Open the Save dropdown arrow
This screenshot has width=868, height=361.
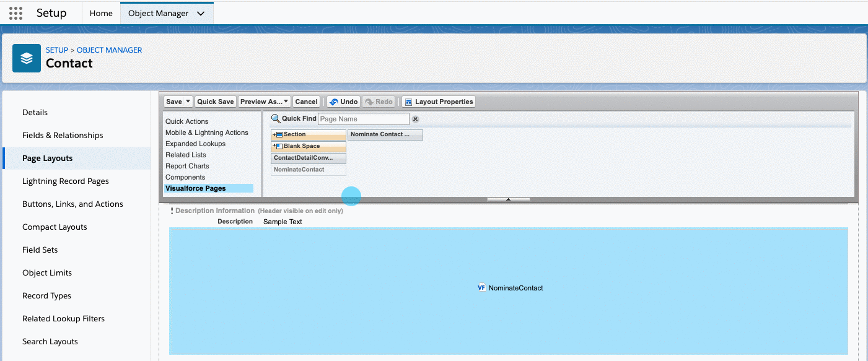click(x=188, y=102)
